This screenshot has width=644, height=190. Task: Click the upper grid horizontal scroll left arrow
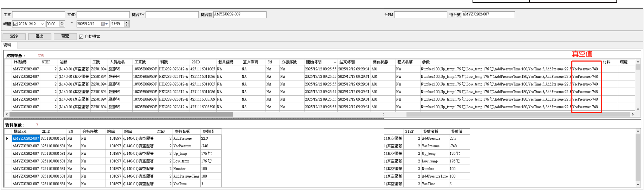click(7, 114)
